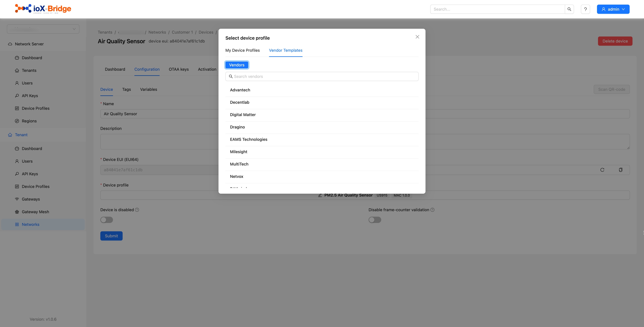Focus the Search vendors field
The image size is (644, 327).
[x=322, y=76]
